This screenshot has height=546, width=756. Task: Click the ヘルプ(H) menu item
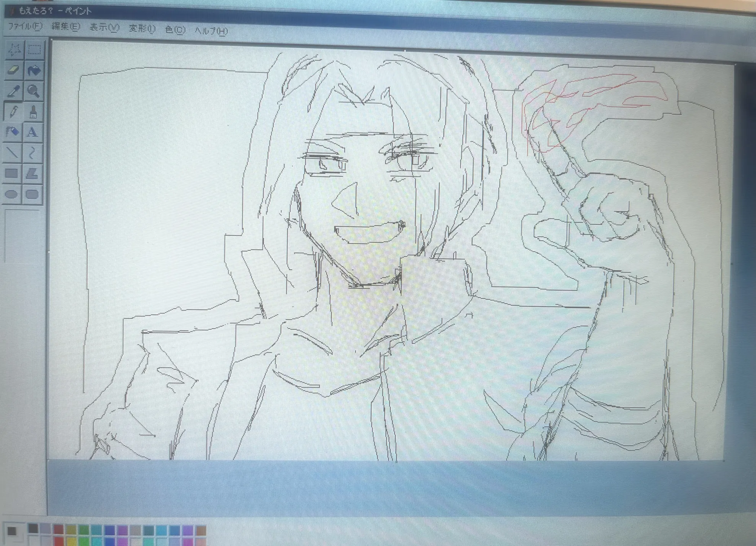point(211,31)
